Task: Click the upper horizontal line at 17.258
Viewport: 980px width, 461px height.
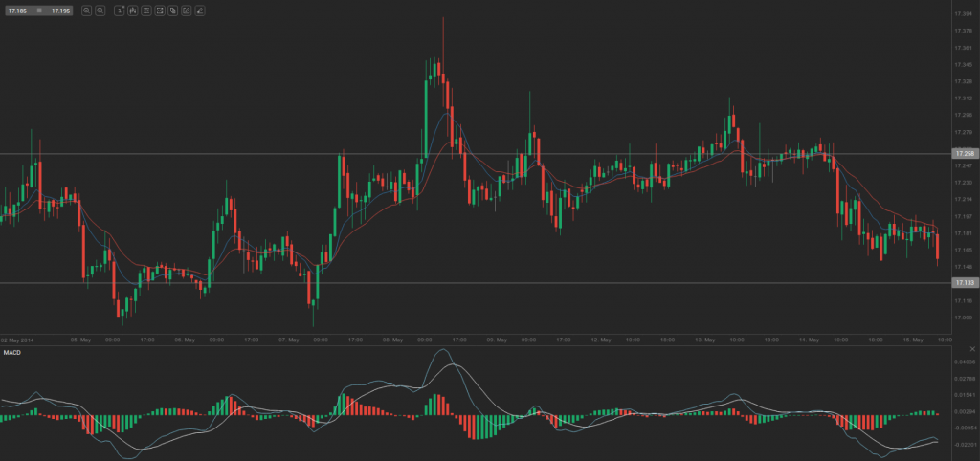Action: click(479, 153)
